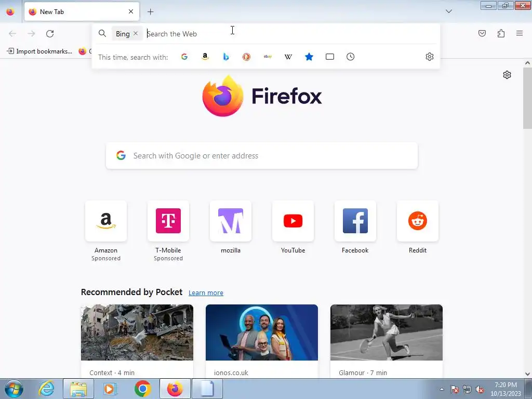Open Action Center flag tray icon
The width and height of the screenshot is (532, 399).
point(455,390)
